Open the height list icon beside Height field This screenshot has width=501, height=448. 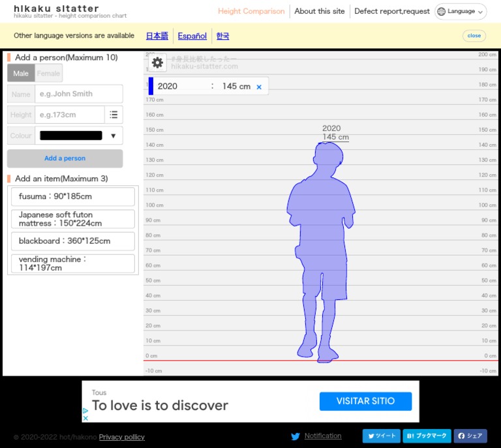click(x=114, y=115)
